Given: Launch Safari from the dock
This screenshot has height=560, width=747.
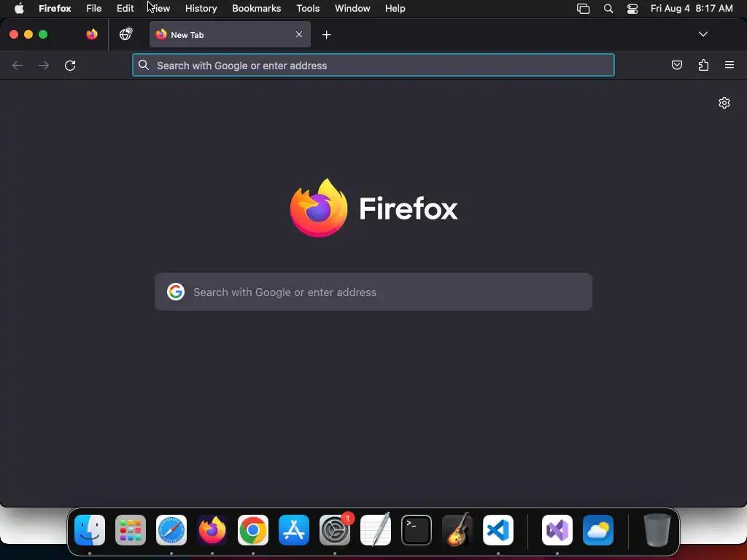Looking at the screenshot, I should point(171,530).
